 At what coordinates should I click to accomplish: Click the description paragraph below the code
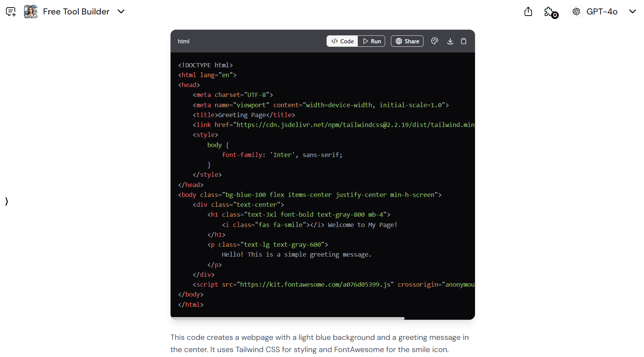coord(320,343)
